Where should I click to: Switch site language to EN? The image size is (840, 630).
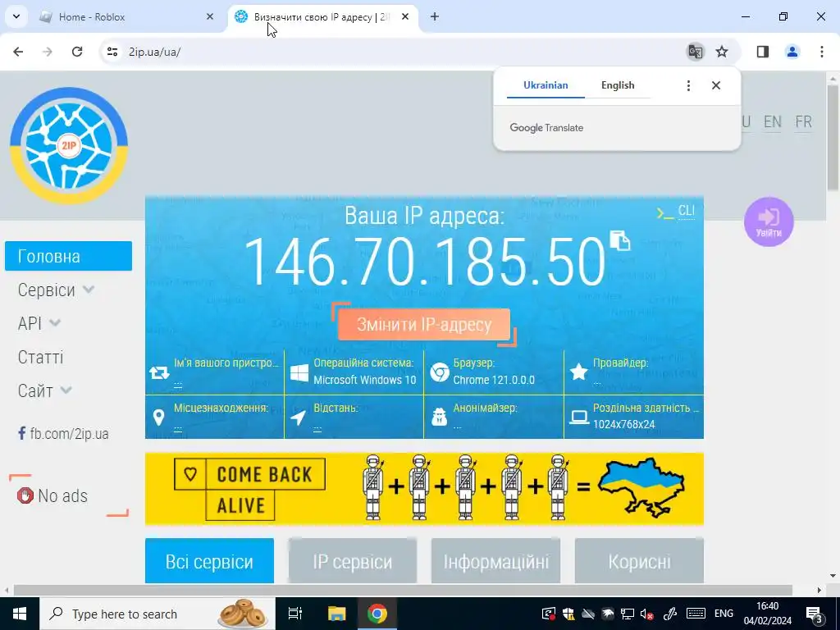point(773,122)
